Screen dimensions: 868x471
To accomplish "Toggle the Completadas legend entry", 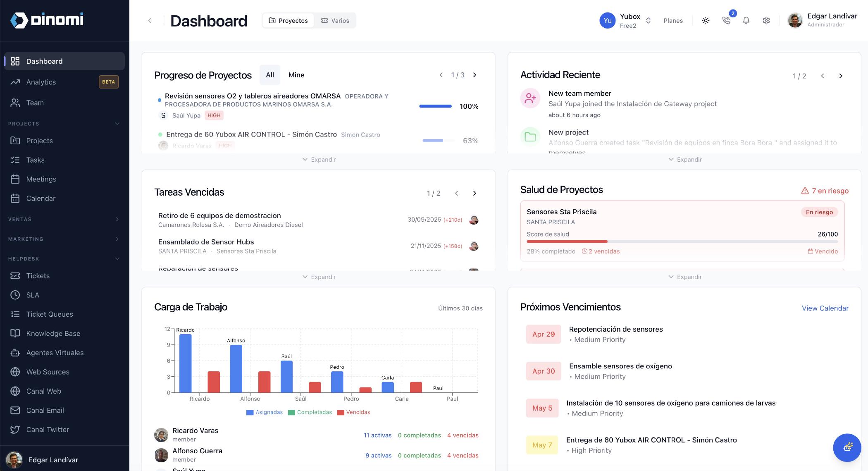I will (310, 412).
